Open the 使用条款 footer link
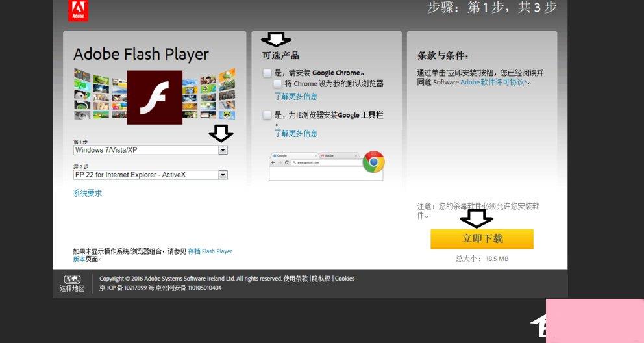 tap(295, 279)
